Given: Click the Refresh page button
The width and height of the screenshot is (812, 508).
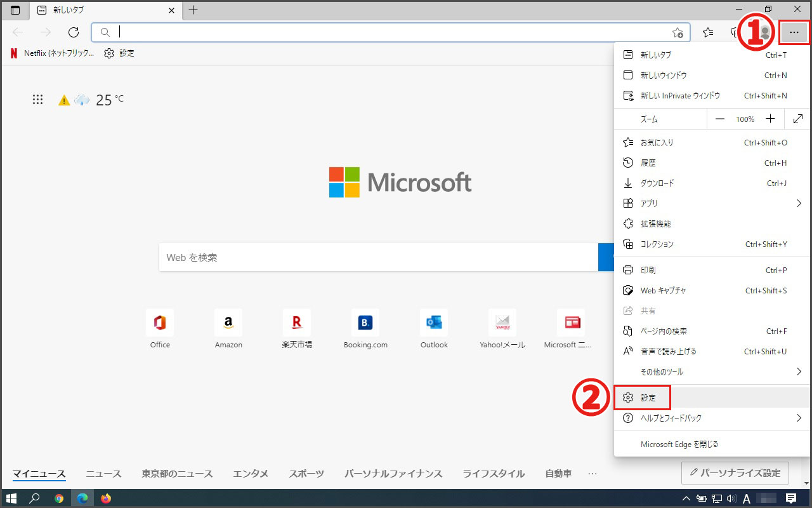Looking at the screenshot, I should tap(74, 32).
